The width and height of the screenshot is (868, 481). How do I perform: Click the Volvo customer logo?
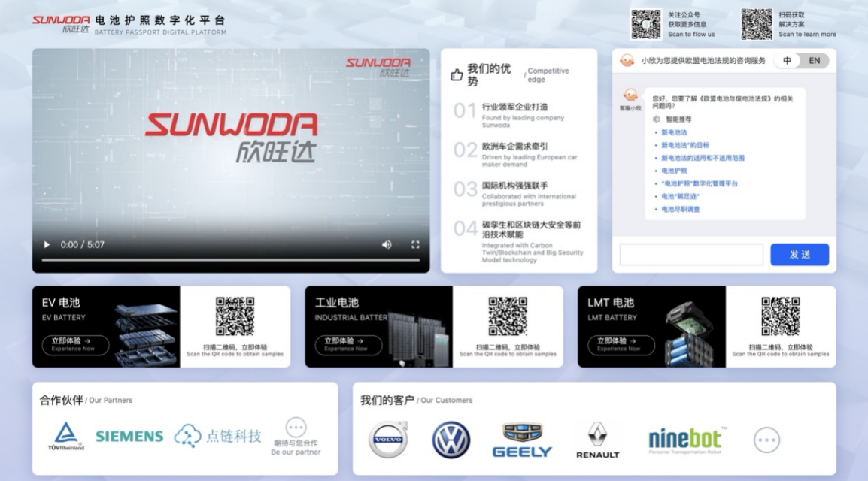[388, 440]
